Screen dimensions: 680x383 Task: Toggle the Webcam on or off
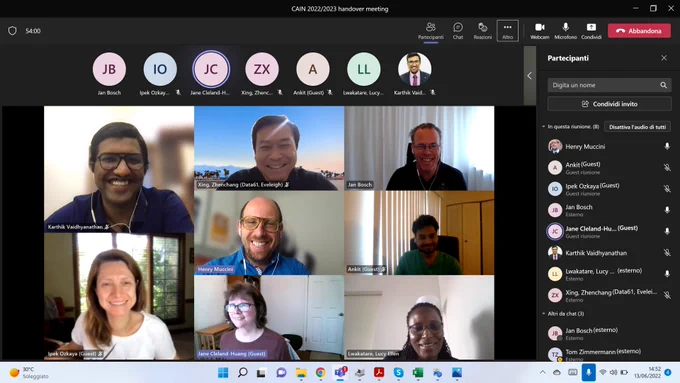point(539,31)
